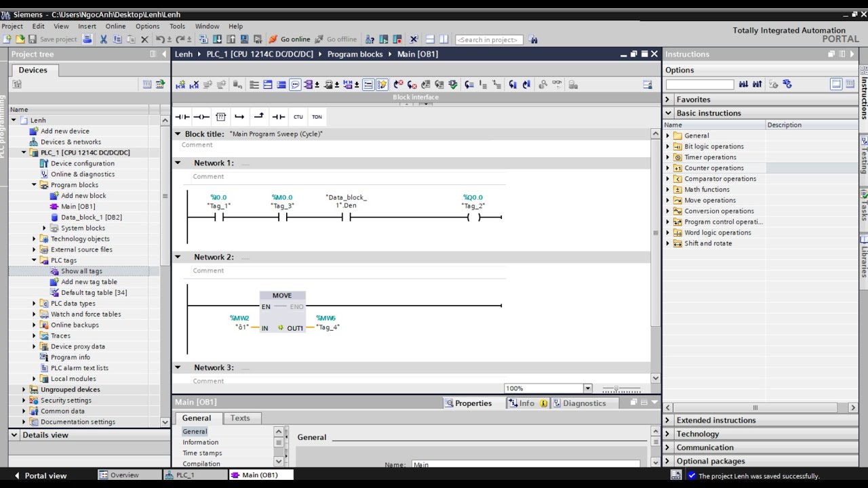Expand the Favorites section in Instructions
This screenshot has height=488, width=868.
(668, 100)
